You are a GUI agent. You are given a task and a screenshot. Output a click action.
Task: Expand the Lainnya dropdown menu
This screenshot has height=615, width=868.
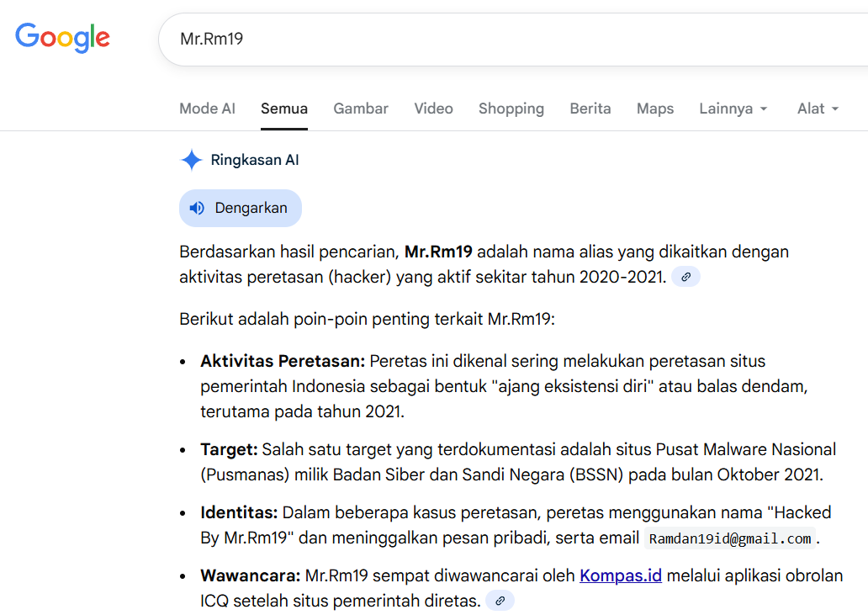point(733,109)
